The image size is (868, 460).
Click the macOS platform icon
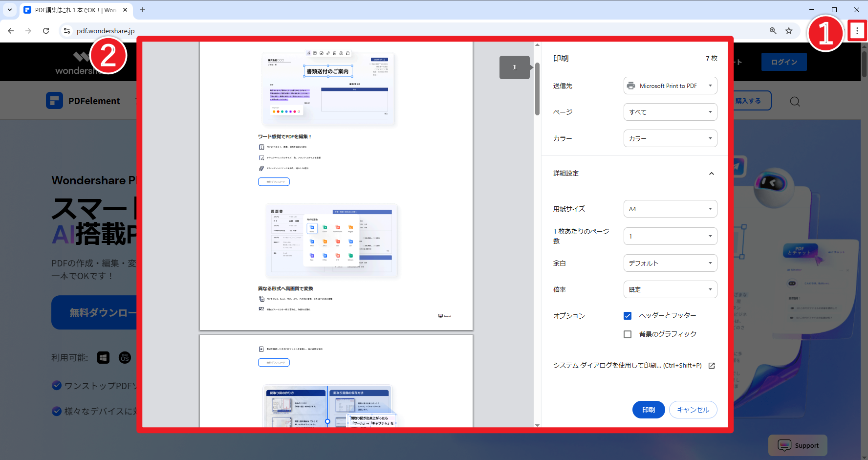pos(125,358)
